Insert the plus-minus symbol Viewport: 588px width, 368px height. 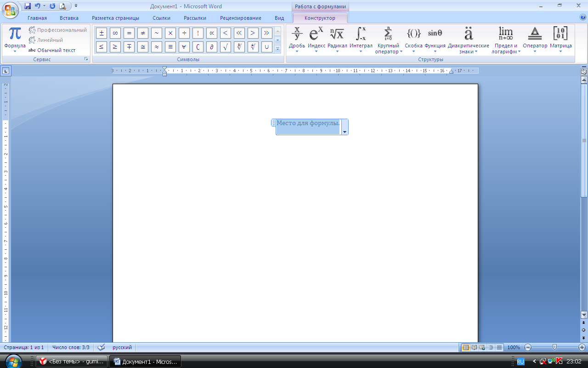pos(101,33)
